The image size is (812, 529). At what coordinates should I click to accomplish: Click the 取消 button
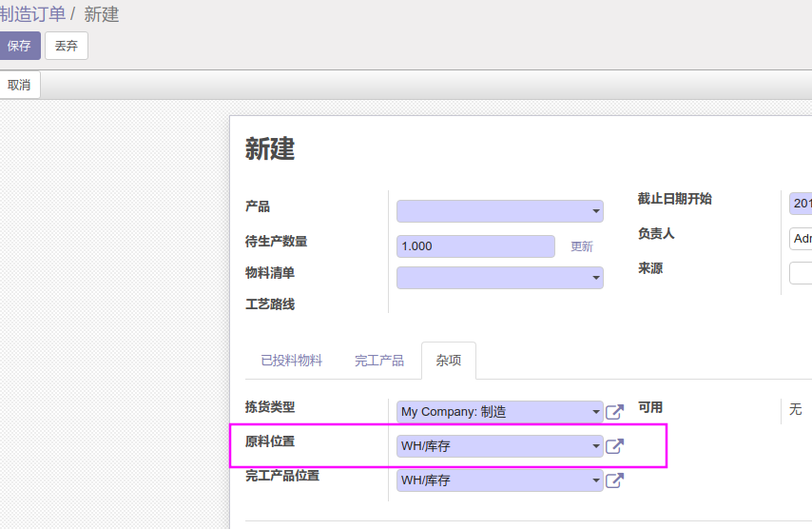point(19,85)
